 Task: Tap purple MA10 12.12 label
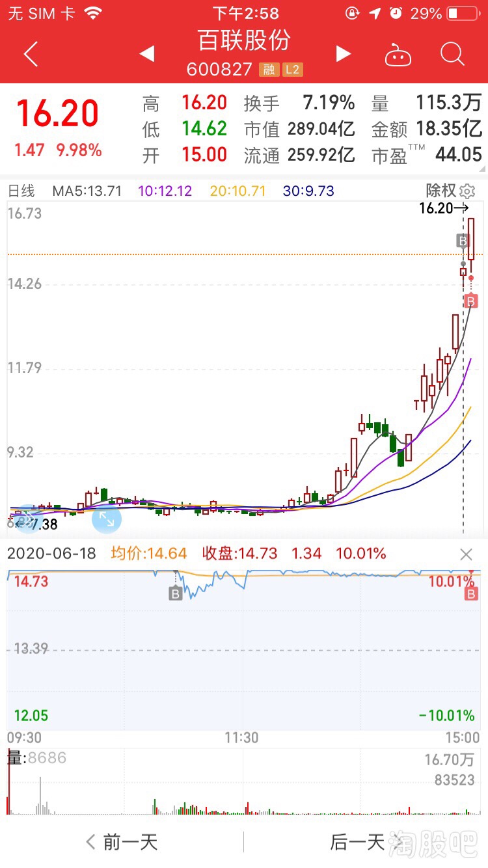165,191
